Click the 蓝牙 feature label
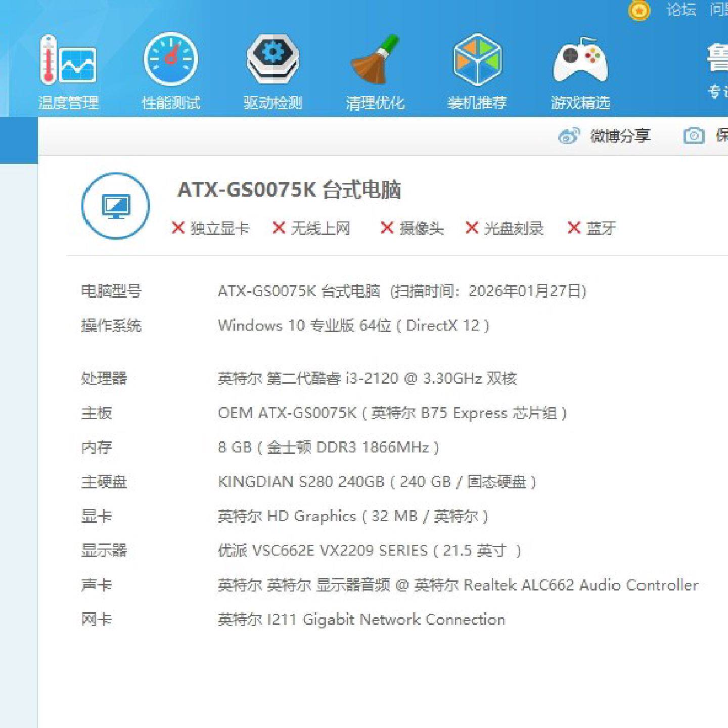728x728 pixels. click(x=601, y=228)
